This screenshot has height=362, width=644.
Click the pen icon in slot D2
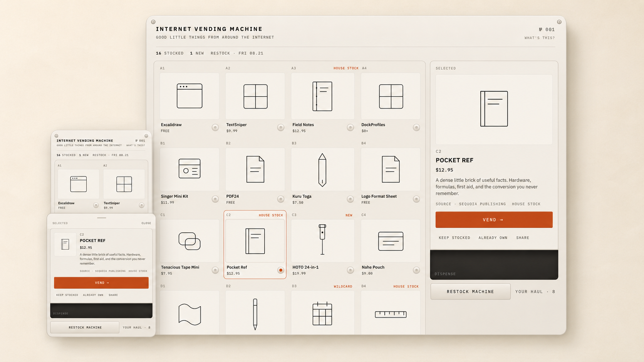255,314
